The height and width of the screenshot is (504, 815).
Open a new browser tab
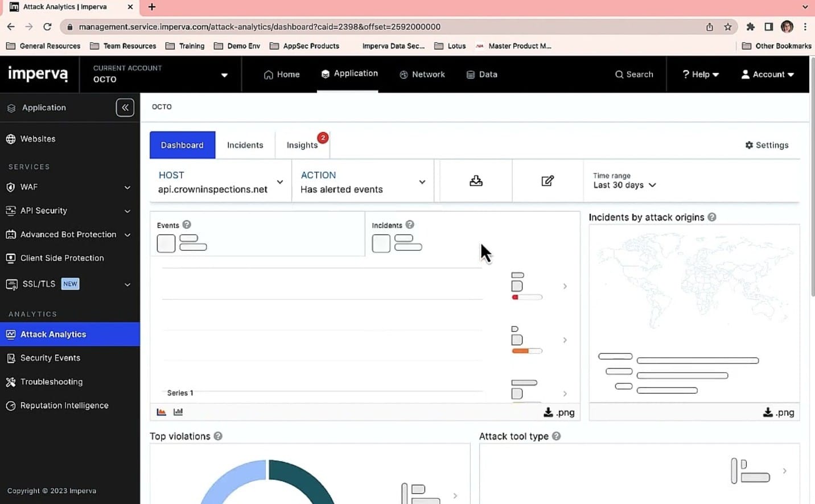(152, 7)
